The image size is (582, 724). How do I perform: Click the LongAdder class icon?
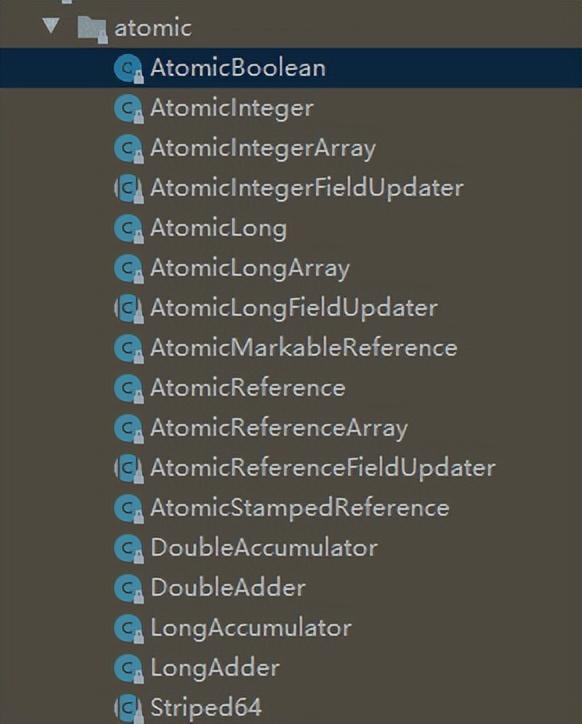tap(128, 669)
